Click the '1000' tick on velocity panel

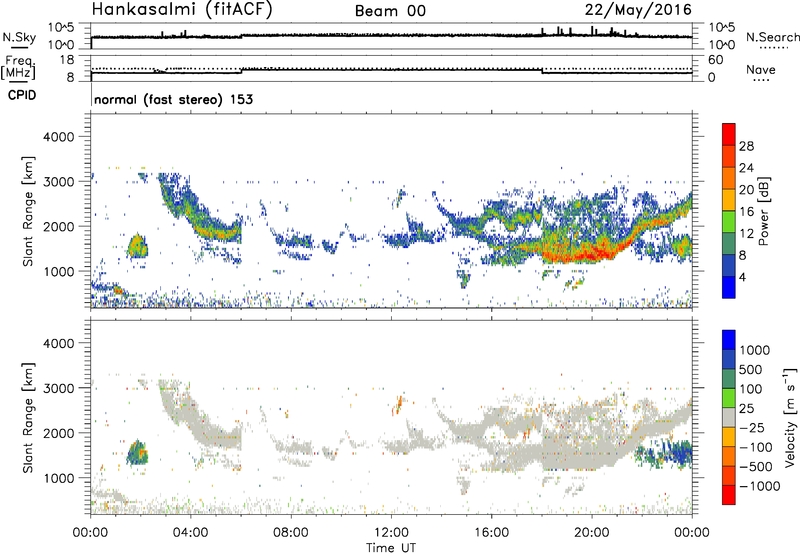click(58, 478)
